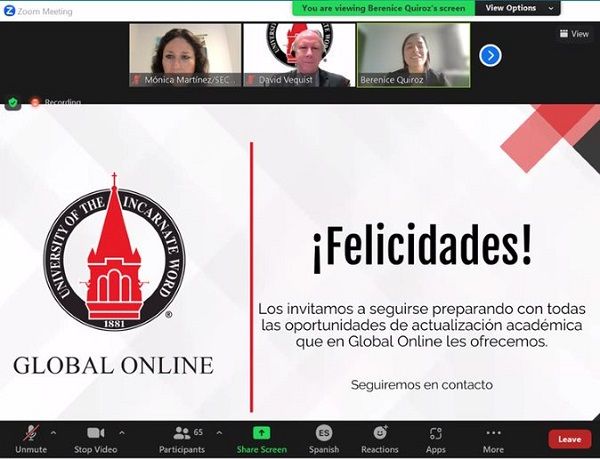Open the More options menu
Screen dimensions: 600x459
click(493, 439)
